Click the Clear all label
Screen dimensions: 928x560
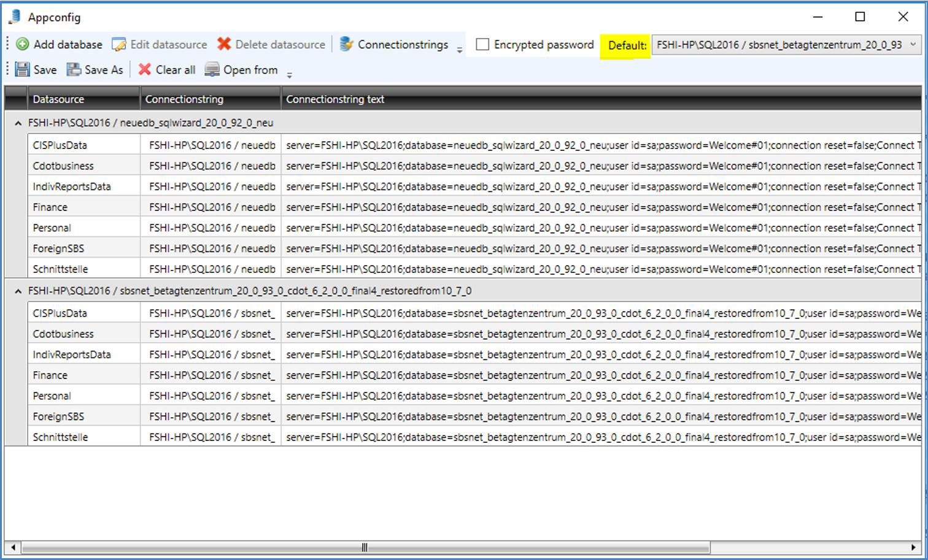pyautogui.click(x=176, y=69)
